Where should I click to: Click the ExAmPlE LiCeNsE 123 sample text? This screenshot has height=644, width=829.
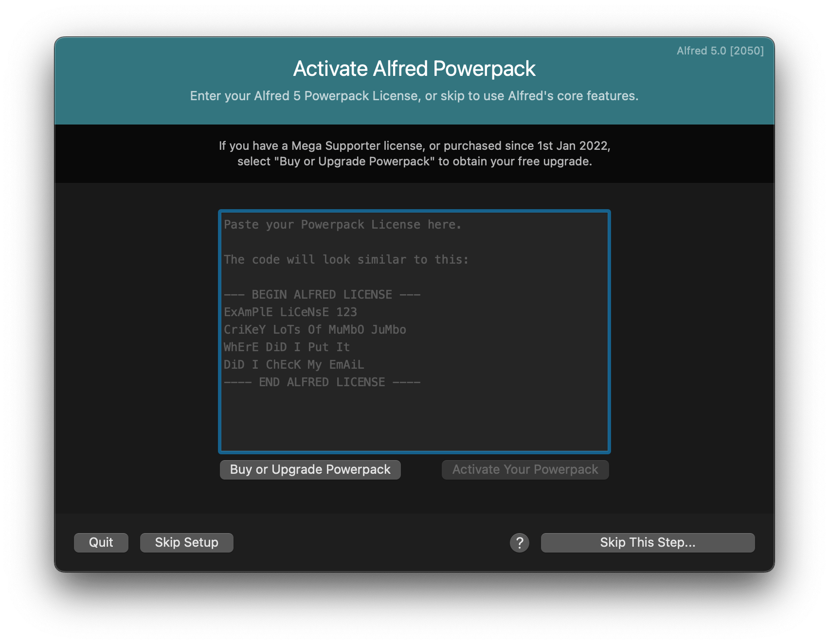point(290,312)
